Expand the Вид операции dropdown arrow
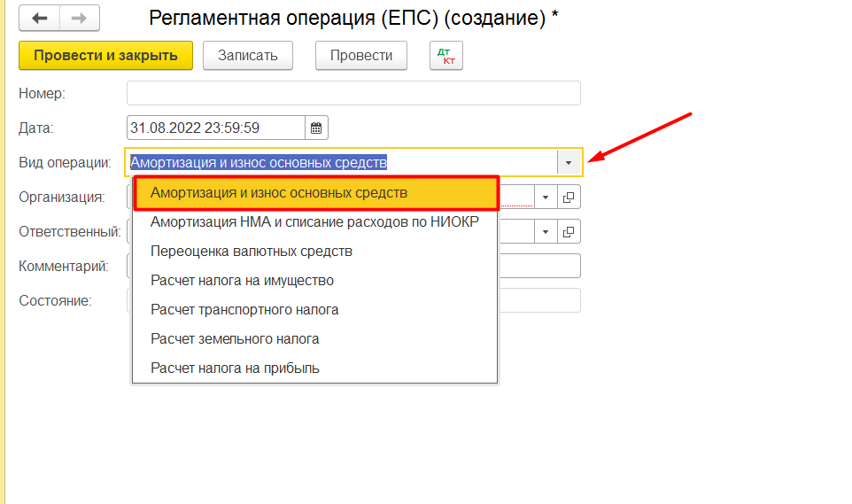Screen dimensions: 852x504 click(569, 162)
